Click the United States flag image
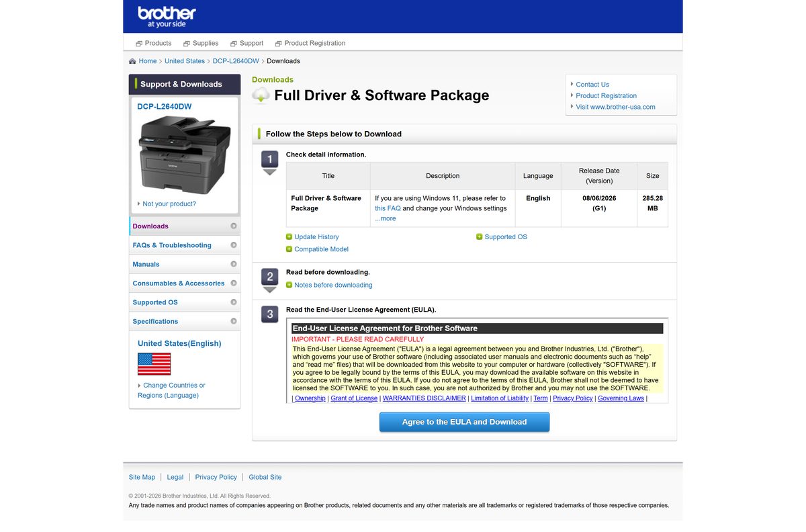806x532 pixels. coord(154,364)
